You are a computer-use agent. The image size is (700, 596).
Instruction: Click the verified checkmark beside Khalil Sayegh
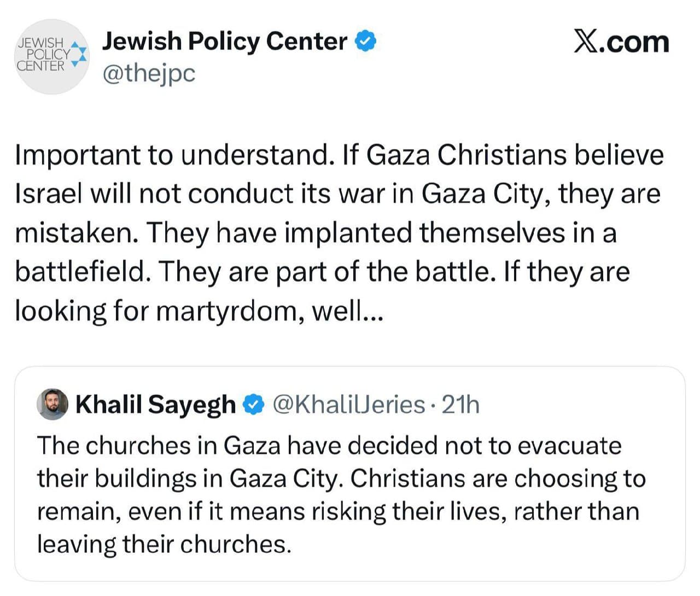point(252,405)
